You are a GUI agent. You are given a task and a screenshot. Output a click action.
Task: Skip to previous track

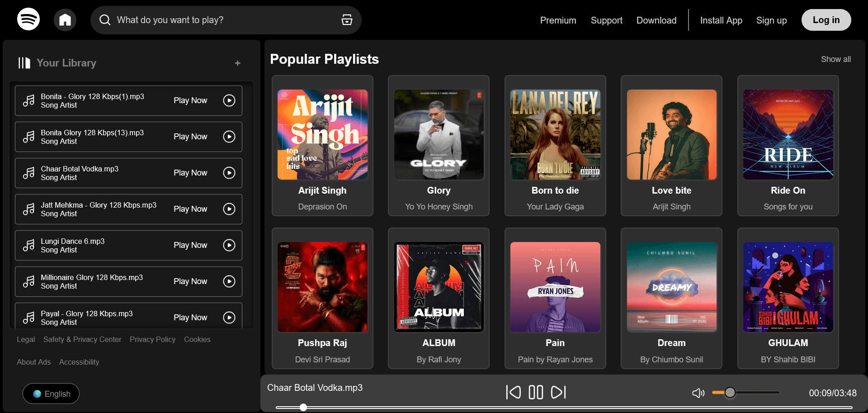point(513,392)
